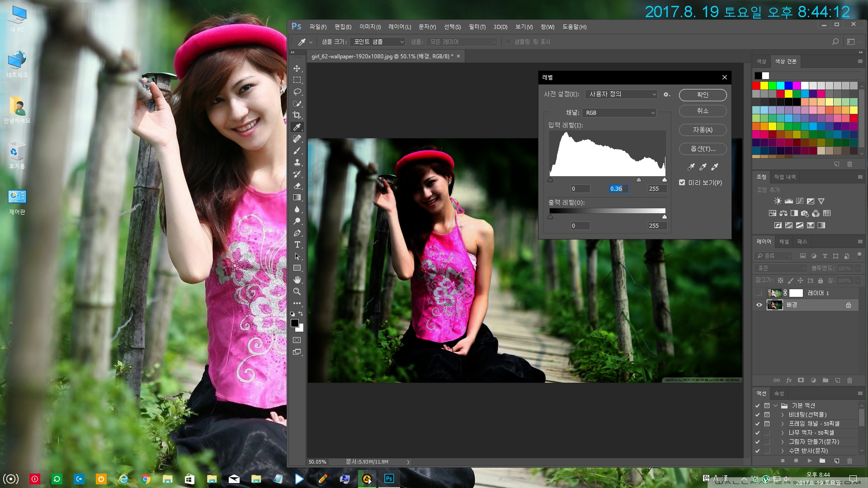Screen dimensions: 868x488
Task: Click the delete layer trash icon
Action: click(849, 380)
